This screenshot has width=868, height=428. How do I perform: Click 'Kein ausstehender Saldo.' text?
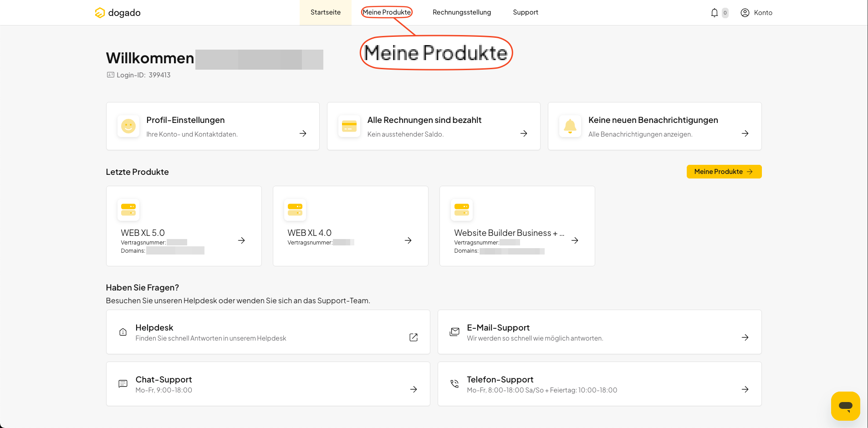coord(405,134)
